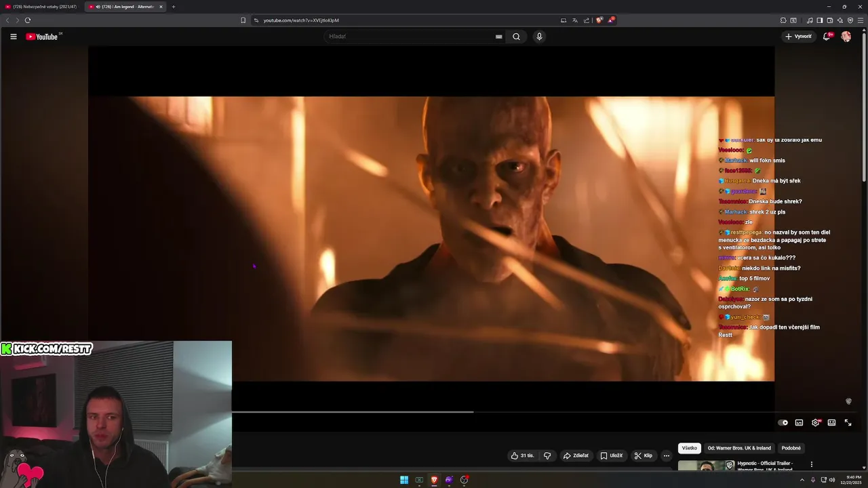Open the video player settings gear
This screenshot has height=488, width=868.
point(816,422)
